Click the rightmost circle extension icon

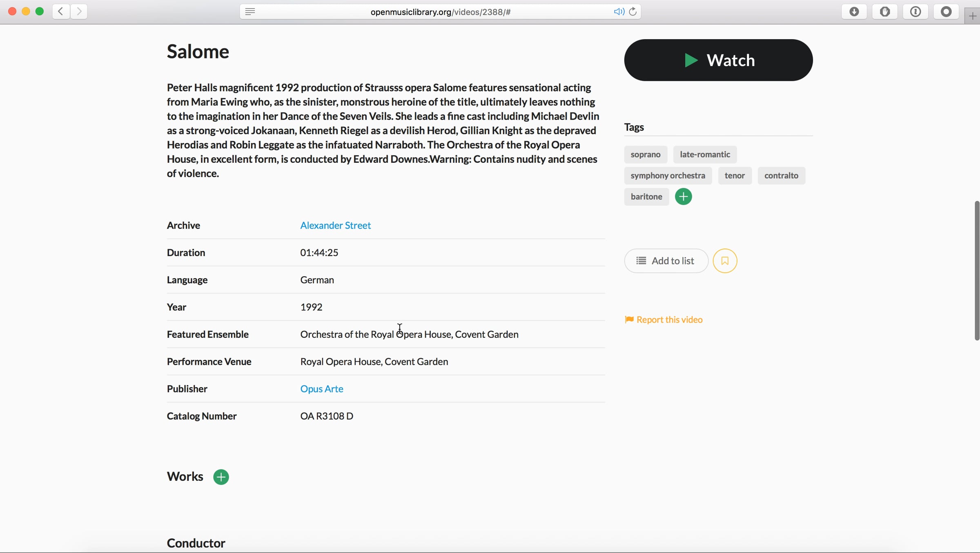(946, 12)
